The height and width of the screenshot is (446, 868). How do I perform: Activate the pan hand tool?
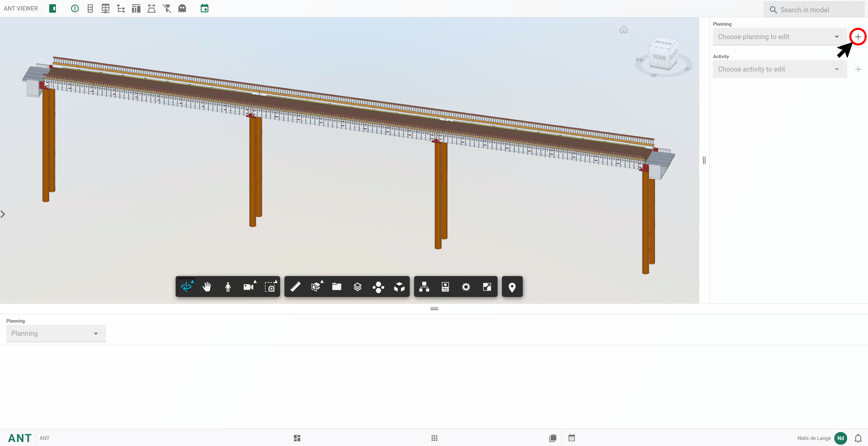(x=206, y=287)
